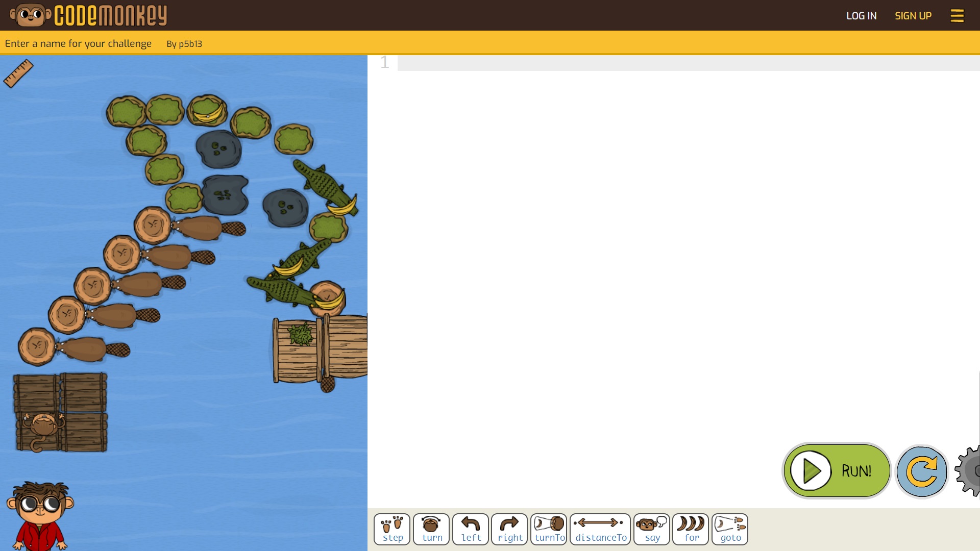Click the challenge name field

(78, 43)
